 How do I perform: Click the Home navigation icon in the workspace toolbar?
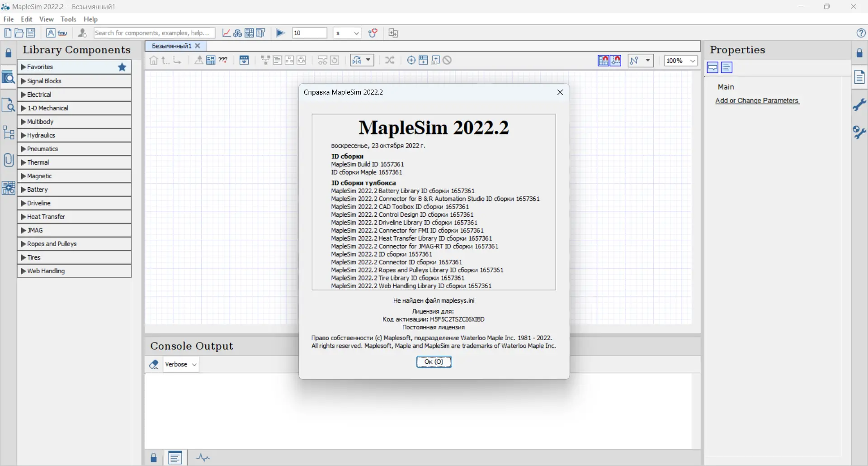(154, 60)
